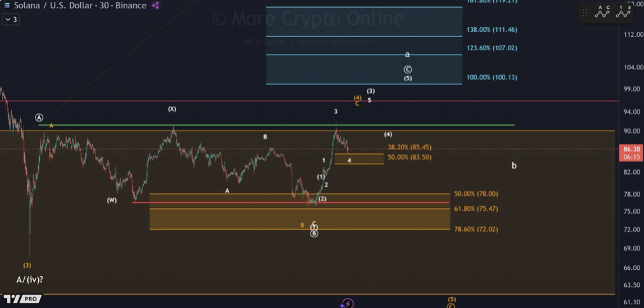
Task: Select the blue Fibonacci extension target box
Action: [363, 45]
